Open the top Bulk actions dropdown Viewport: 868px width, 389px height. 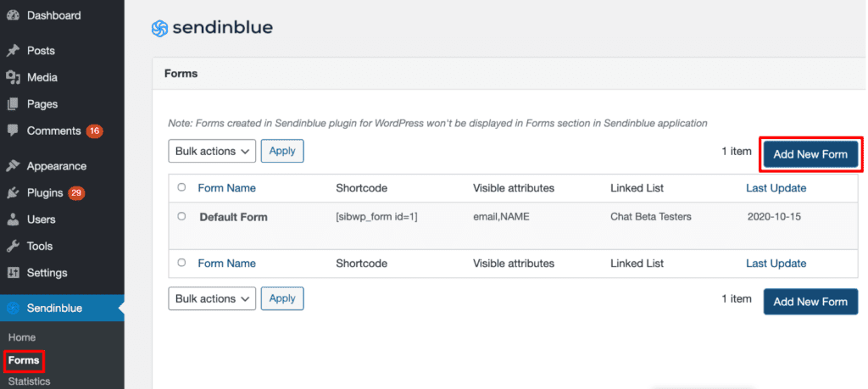(x=212, y=151)
